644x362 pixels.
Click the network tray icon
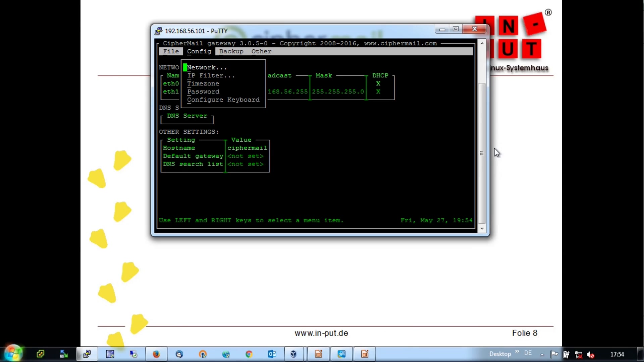579,354
